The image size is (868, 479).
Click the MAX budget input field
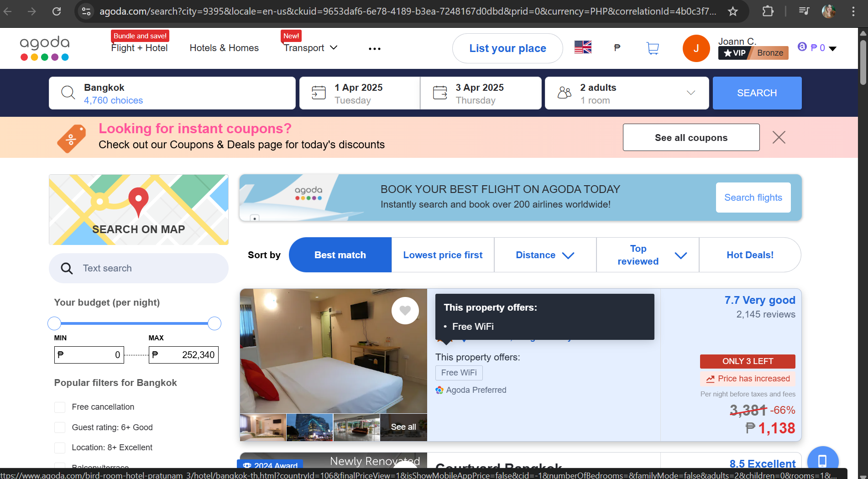point(183,355)
